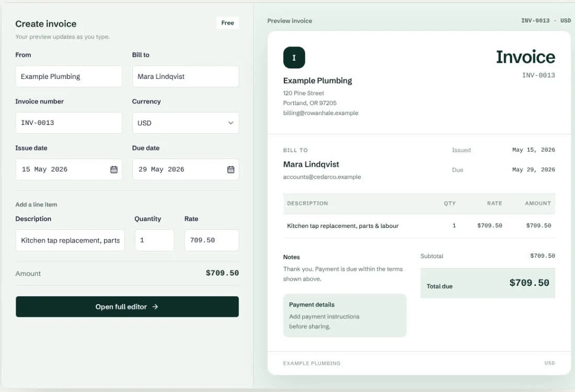Click the Due date field 29 May 2026

(186, 169)
